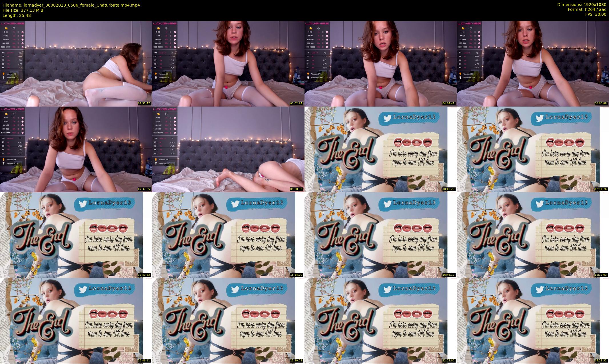This screenshot has width=609, height=364.
Task: Click the schedule note in the 16:46.17 frame
Action: [x=414, y=240]
